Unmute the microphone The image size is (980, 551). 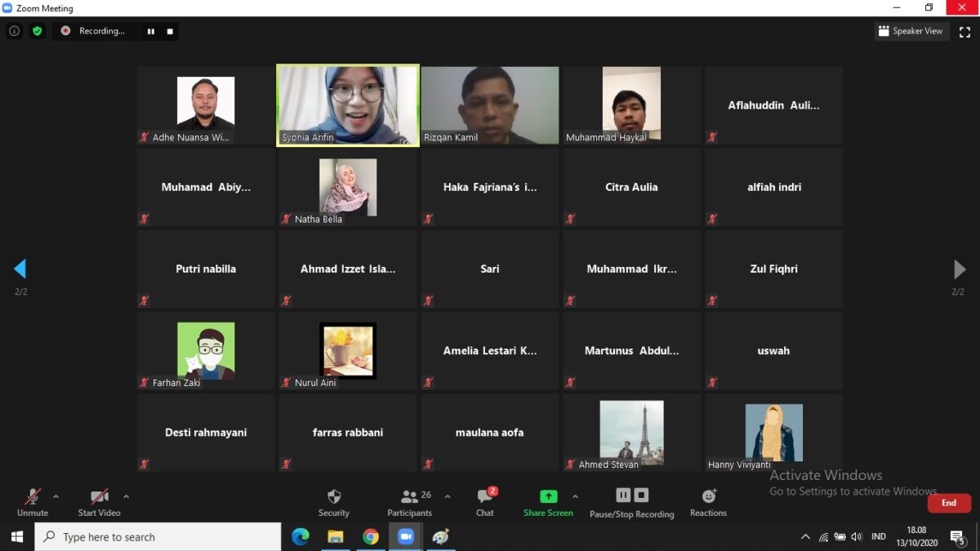[x=33, y=502]
